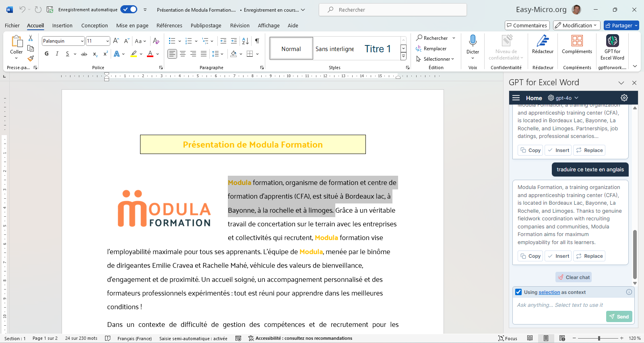Screen dimensions: 644x343
Task: Justify paragraph text
Action: (204, 54)
